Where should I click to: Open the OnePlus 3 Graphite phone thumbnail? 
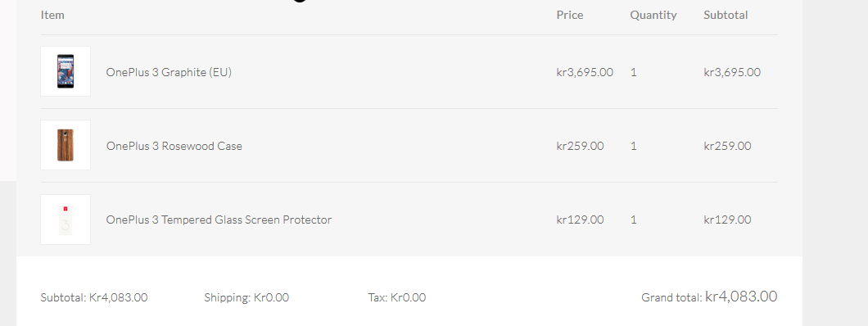coord(66,71)
